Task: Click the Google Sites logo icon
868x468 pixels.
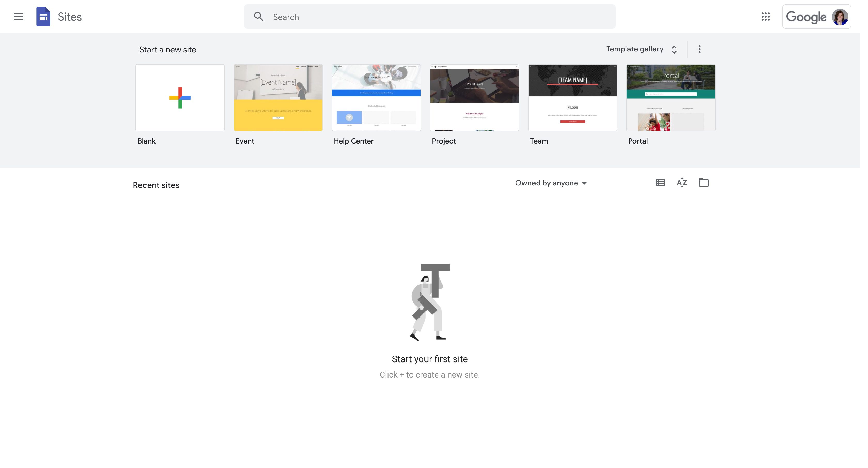Action: pyautogui.click(x=43, y=17)
